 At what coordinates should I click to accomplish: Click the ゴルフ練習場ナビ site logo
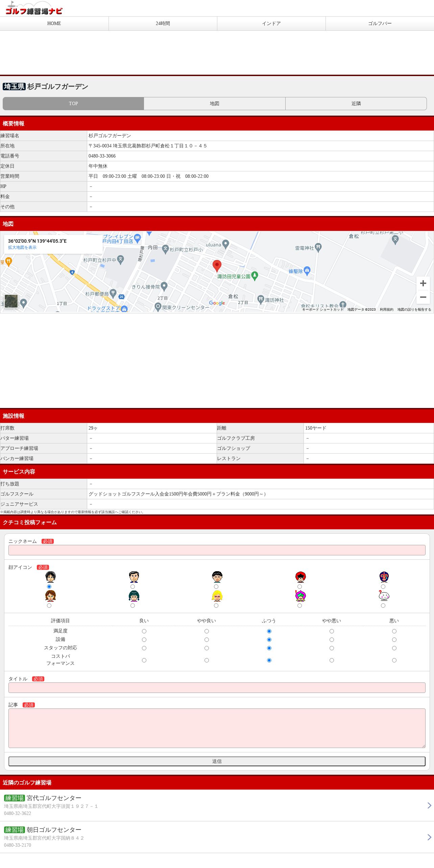tap(34, 8)
